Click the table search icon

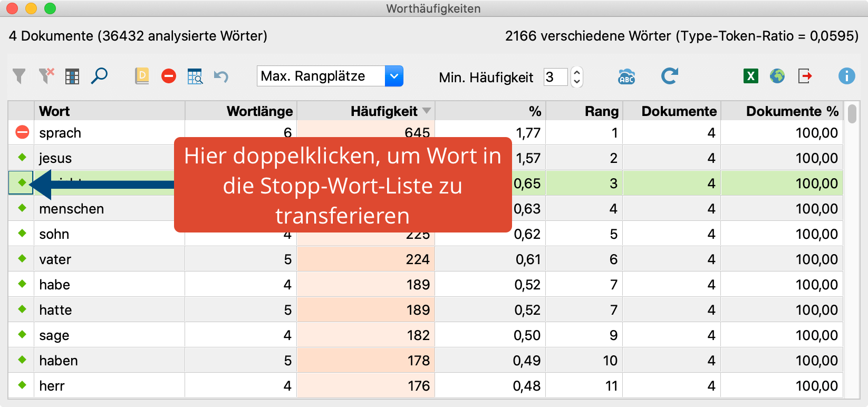tap(195, 76)
